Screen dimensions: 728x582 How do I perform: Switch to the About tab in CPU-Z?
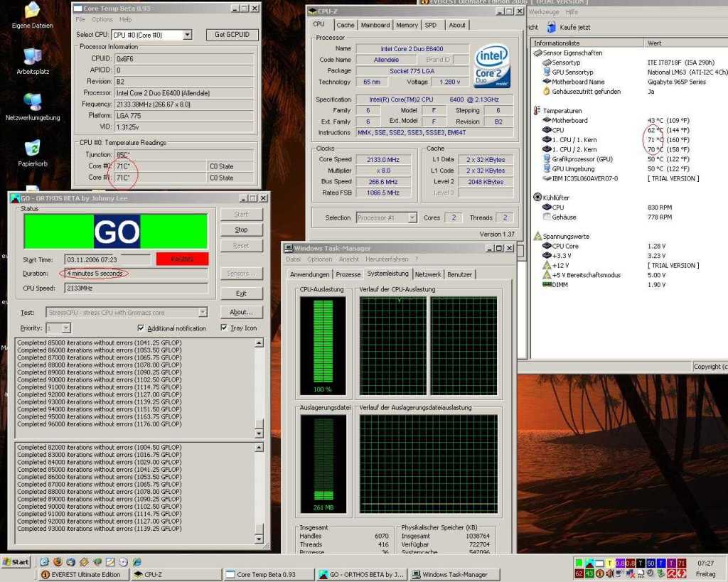point(457,25)
